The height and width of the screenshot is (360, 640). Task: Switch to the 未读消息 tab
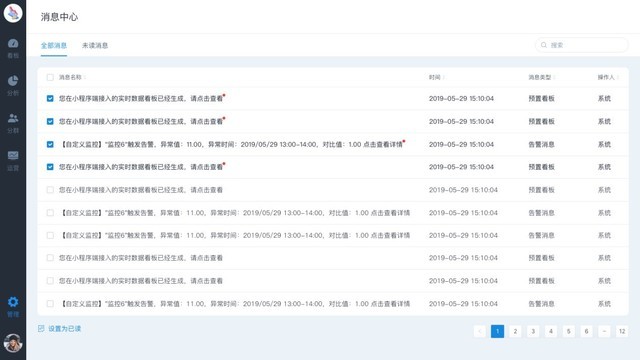[95, 45]
